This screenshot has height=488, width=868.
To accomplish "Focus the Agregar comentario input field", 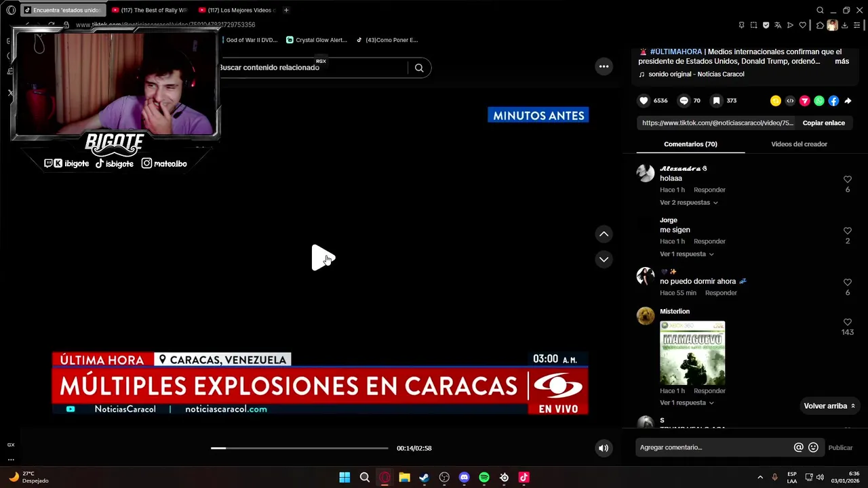I will (713, 447).
